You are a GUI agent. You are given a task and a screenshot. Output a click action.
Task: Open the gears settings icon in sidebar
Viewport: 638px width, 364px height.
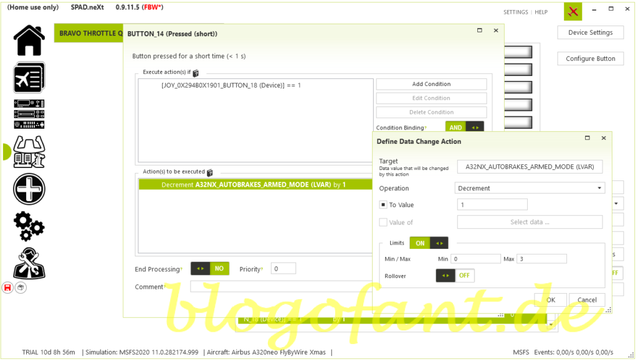(x=29, y=226)
